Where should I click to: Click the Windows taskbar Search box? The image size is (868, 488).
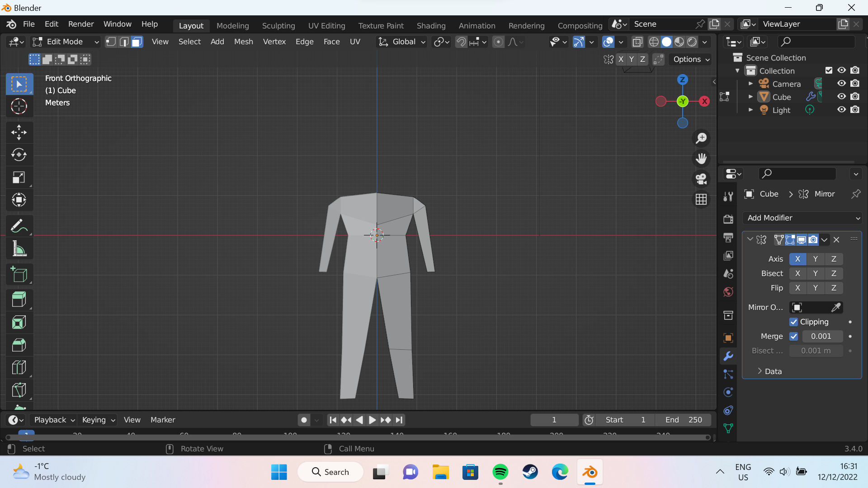330,472
